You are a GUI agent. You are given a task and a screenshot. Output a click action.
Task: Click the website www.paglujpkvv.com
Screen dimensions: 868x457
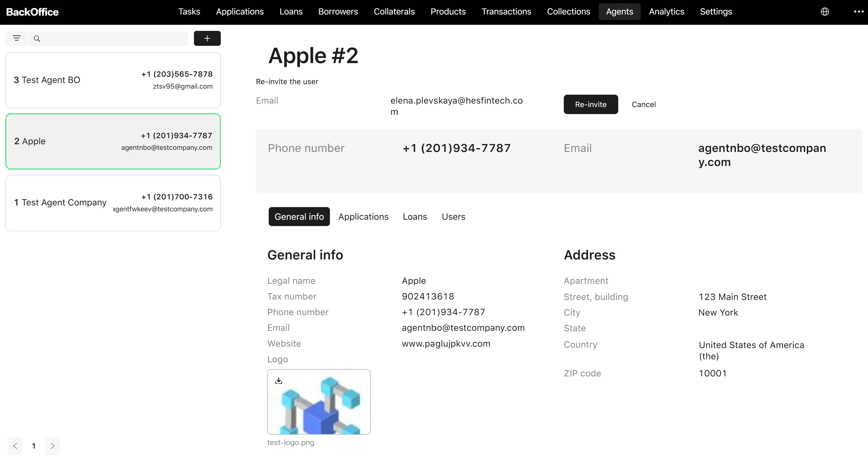(x=446, y=344)
